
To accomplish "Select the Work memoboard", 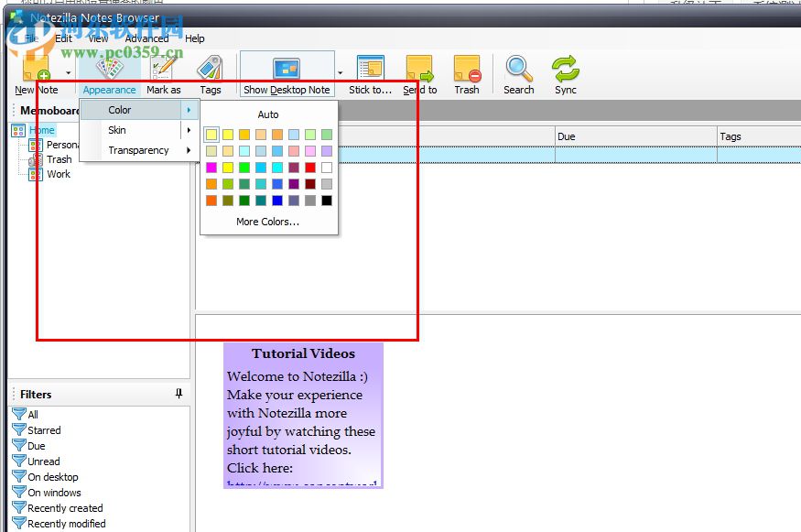I will pos(59,174).
